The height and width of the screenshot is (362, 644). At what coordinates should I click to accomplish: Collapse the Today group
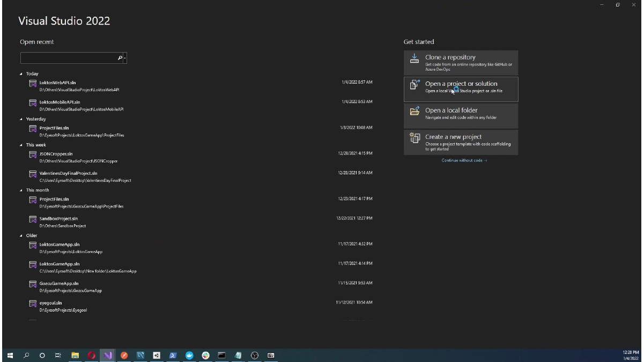[x=21, y=73]
